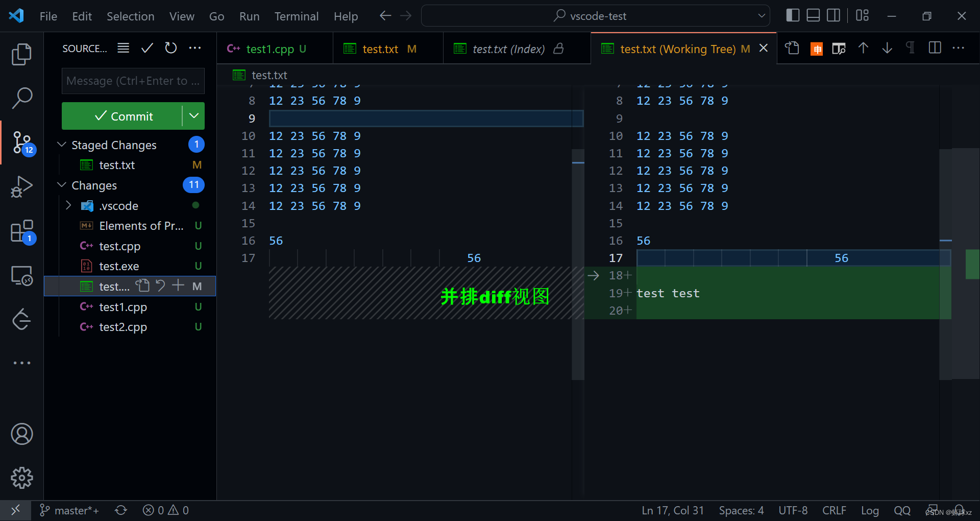Open changes preview icon in editor toolbar
980x521 pixels.
[x=839, y=49]
